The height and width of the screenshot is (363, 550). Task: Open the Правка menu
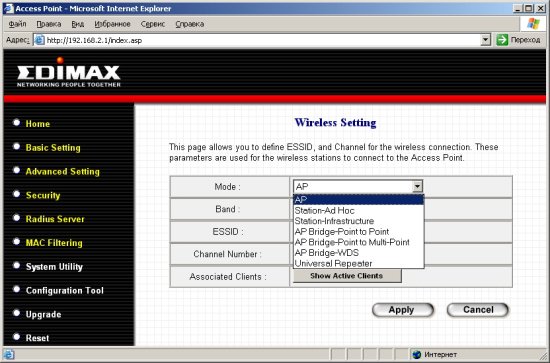[49, 24]
